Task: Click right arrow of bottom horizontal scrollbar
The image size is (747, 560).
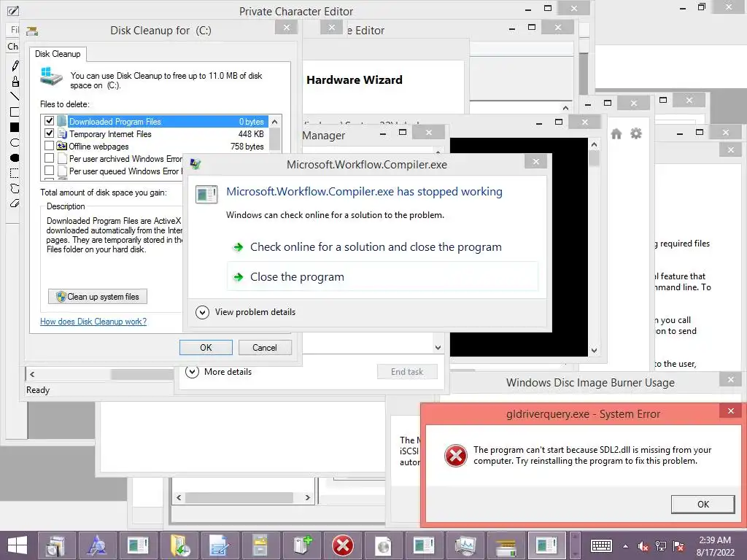Action: pyautogui.click(x=308, y=497)
